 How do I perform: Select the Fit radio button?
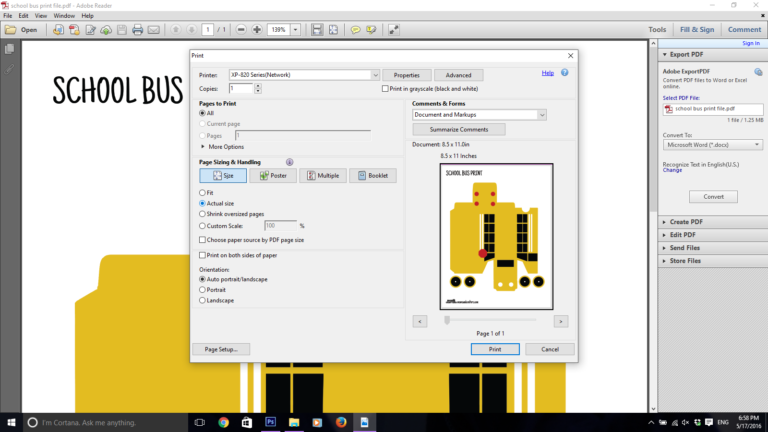tap(203, 192)
